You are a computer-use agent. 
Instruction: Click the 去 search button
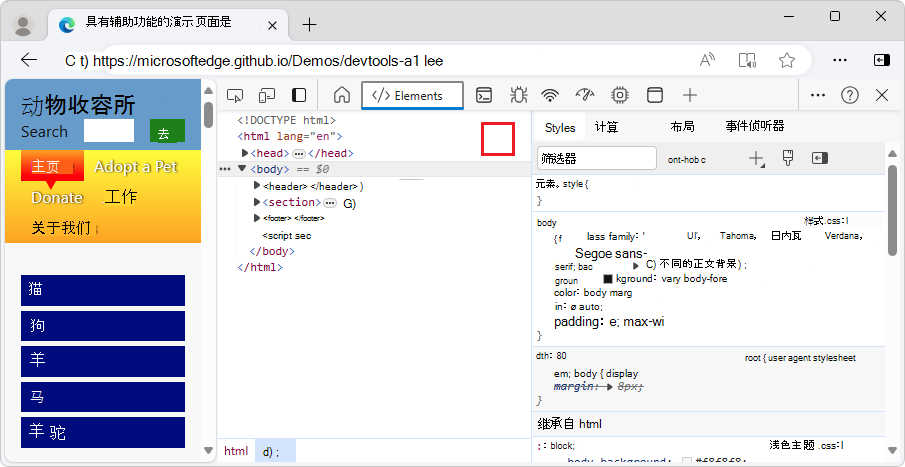(167, 131)
